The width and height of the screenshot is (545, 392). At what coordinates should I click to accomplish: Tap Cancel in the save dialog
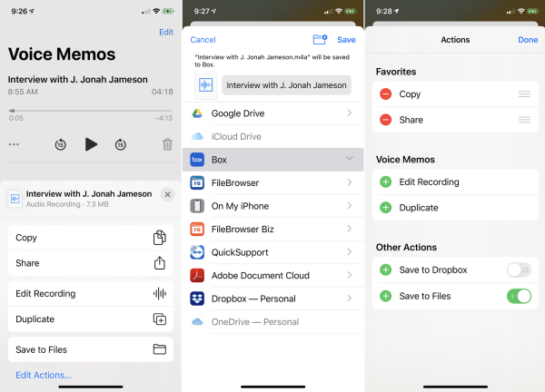(x=203, y=40)
